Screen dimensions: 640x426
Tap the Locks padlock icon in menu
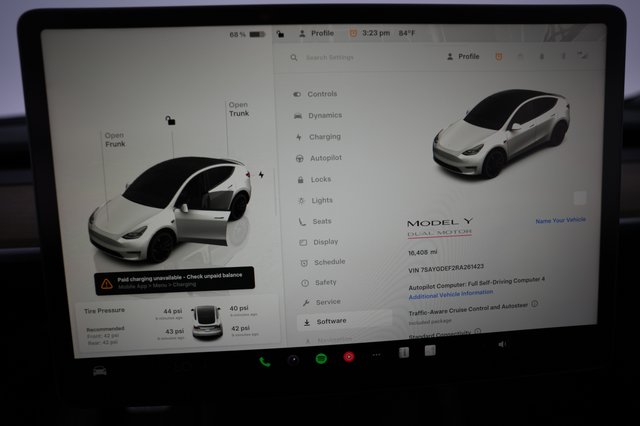[x=301, y=180]
